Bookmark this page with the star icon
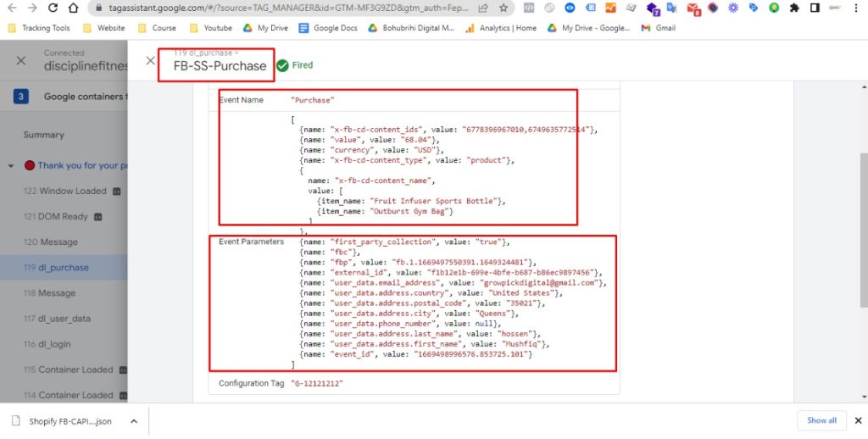Image resolution: width=868 pixels, height=439 pixels. point(504,8)
